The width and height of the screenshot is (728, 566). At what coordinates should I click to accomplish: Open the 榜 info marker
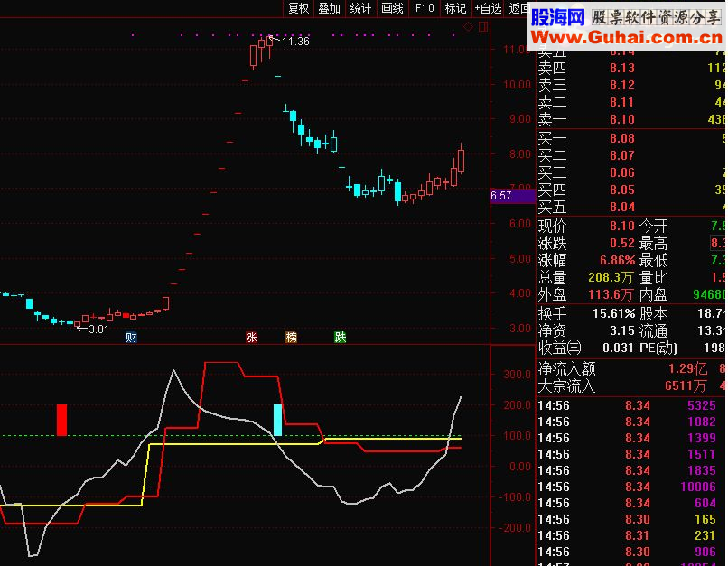pos(291,338)
